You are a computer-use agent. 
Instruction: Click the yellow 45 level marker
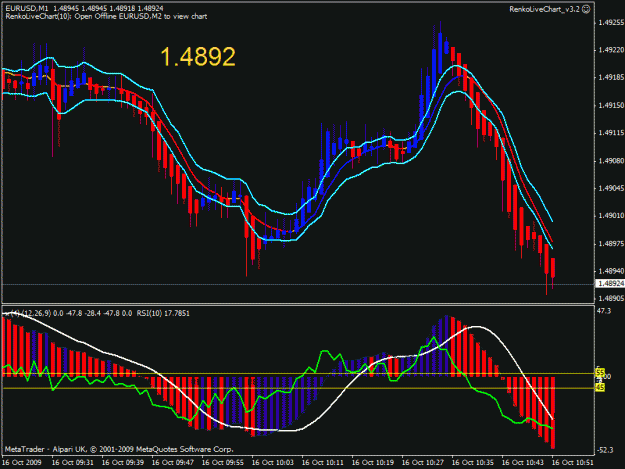[x=600, y=387]
